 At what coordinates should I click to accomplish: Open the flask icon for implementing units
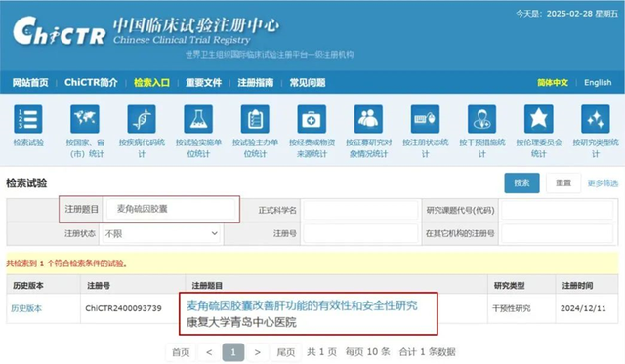click(x=198, y=119)
